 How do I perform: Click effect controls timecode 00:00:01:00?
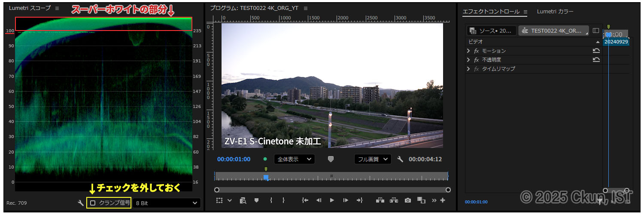click(476, 202)
